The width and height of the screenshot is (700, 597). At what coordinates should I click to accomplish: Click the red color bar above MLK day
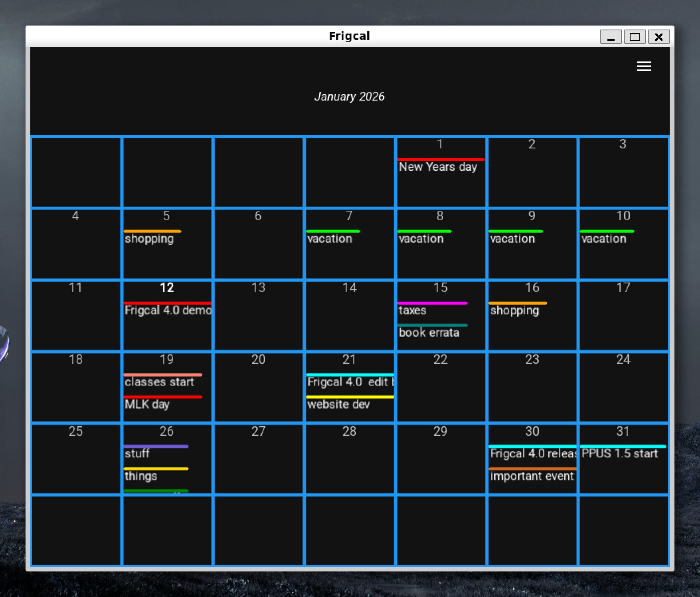pos(163,397)
